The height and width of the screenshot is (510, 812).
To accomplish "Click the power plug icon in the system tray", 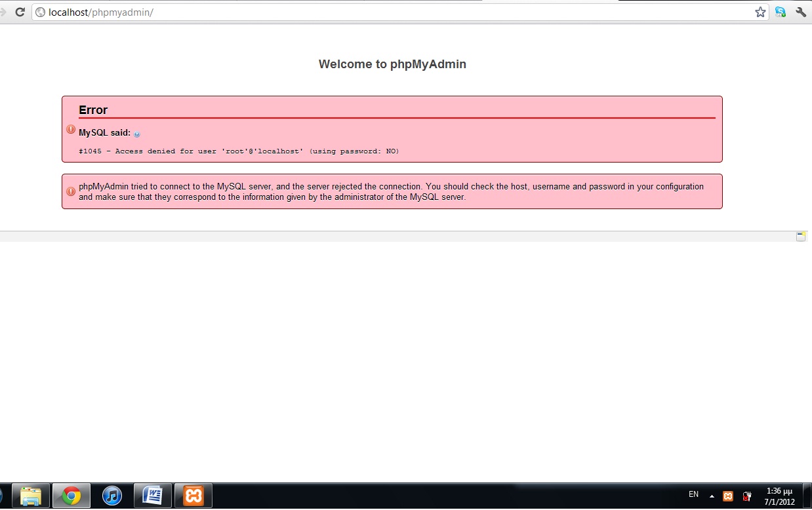I will (746, 496).
